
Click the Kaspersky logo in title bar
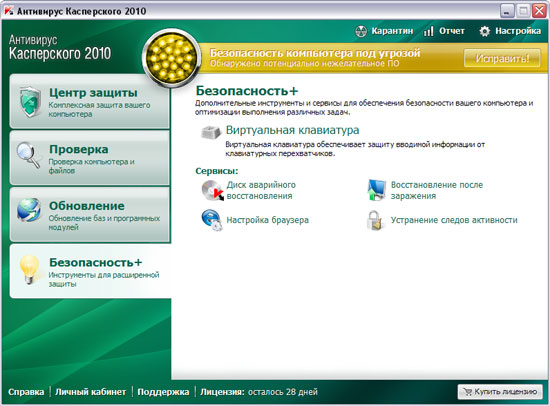(x=8, y=11)
